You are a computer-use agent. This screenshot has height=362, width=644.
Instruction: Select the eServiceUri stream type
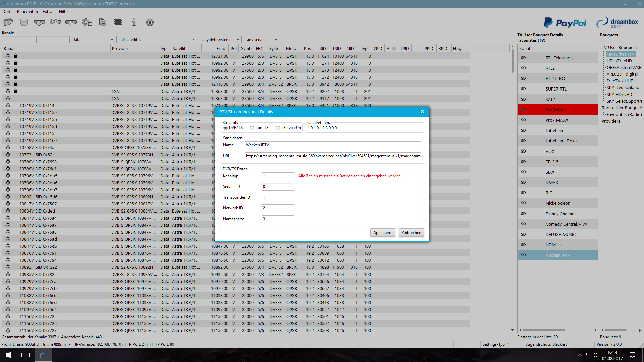click(278, 128)
